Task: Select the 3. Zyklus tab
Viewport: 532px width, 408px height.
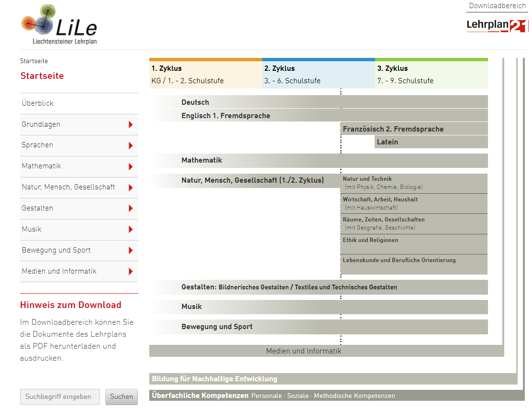Action: coord(431,75)
